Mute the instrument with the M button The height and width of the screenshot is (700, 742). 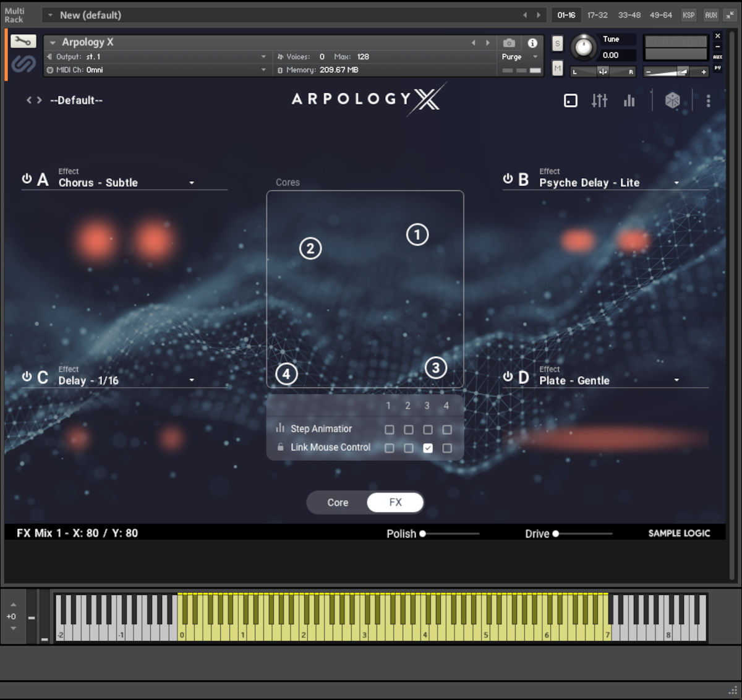pos(558,68)
